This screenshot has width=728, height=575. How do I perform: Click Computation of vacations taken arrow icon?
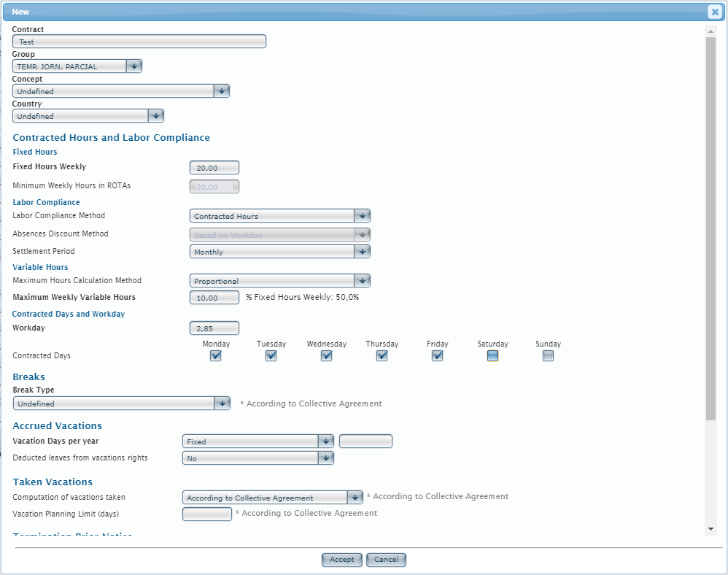click(355, 498)
